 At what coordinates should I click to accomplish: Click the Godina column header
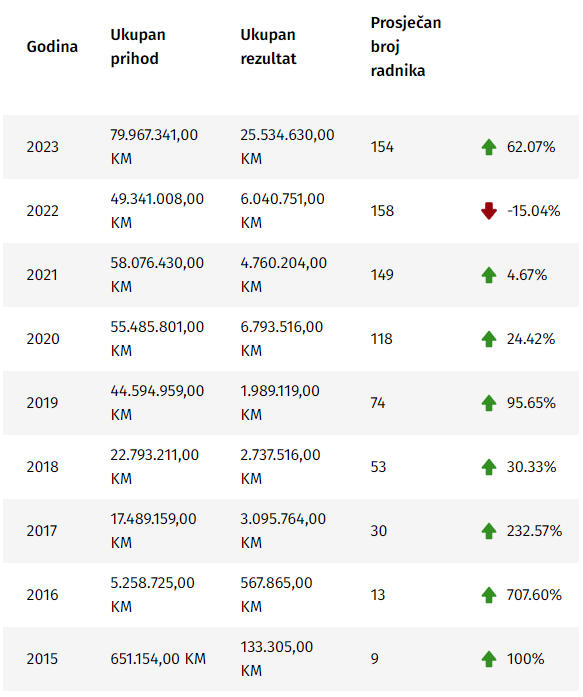point(52,47)
